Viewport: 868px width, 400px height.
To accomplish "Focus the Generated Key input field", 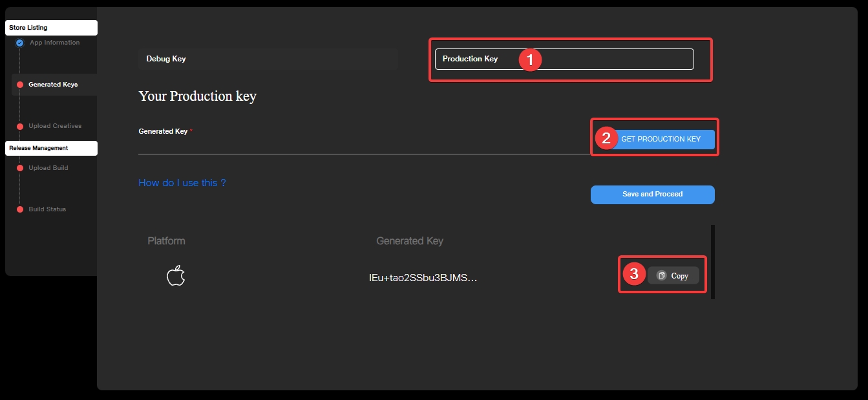I will coord(362,145).
